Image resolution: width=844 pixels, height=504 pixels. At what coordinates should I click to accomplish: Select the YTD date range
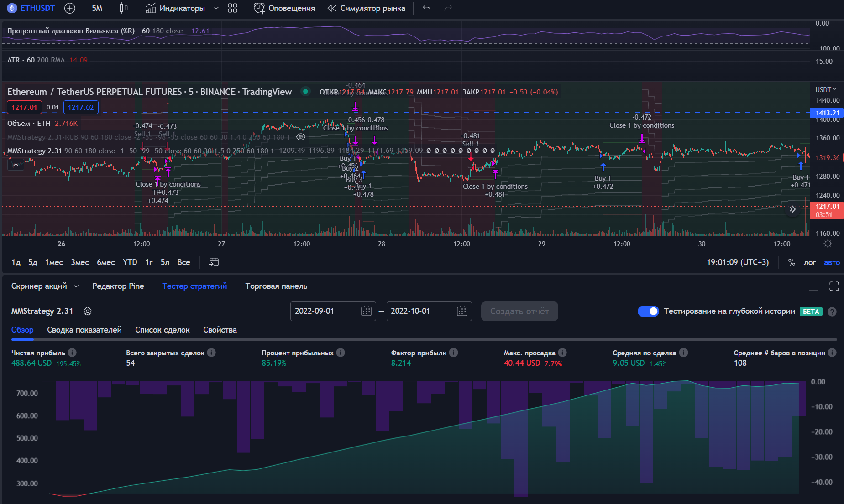tap(130, 262)
